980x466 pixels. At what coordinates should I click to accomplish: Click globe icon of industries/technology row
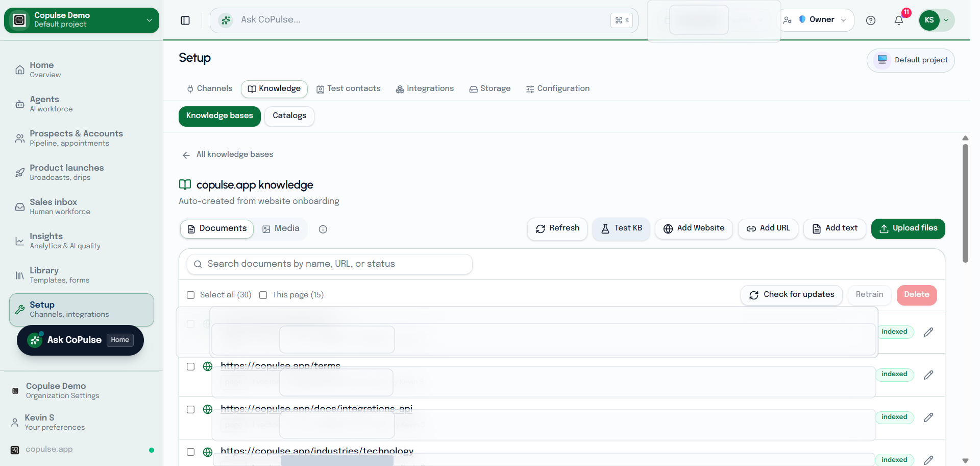click(x=208, y=452)
